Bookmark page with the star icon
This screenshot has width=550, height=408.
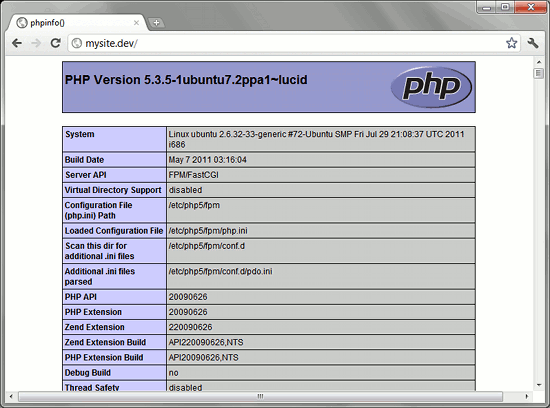tap(511, 43)
